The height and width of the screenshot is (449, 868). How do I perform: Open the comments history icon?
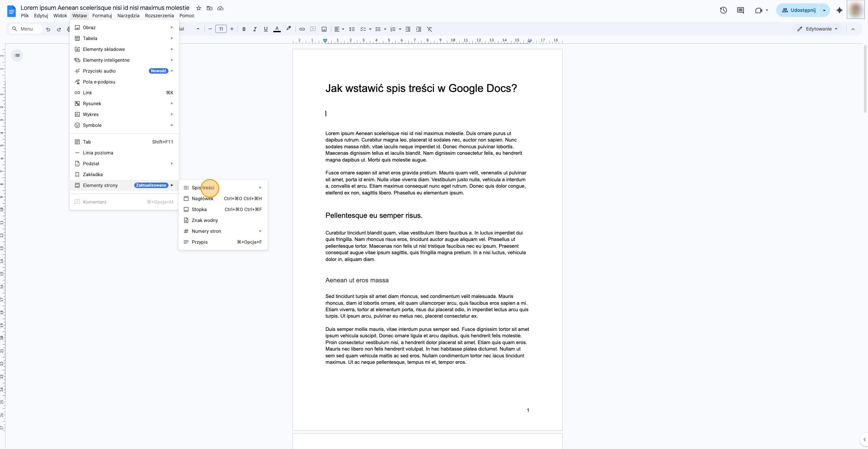(741, 10)
